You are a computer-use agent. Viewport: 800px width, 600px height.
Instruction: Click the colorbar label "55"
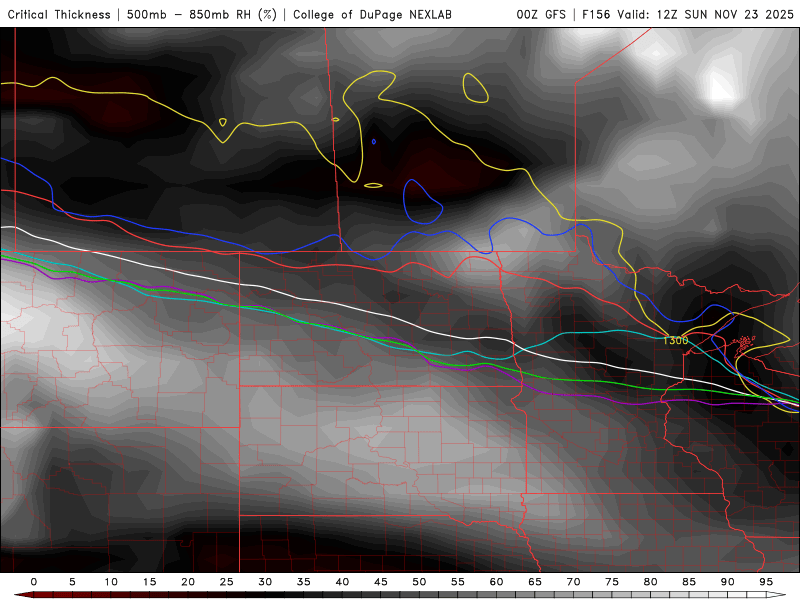(458, 582)
